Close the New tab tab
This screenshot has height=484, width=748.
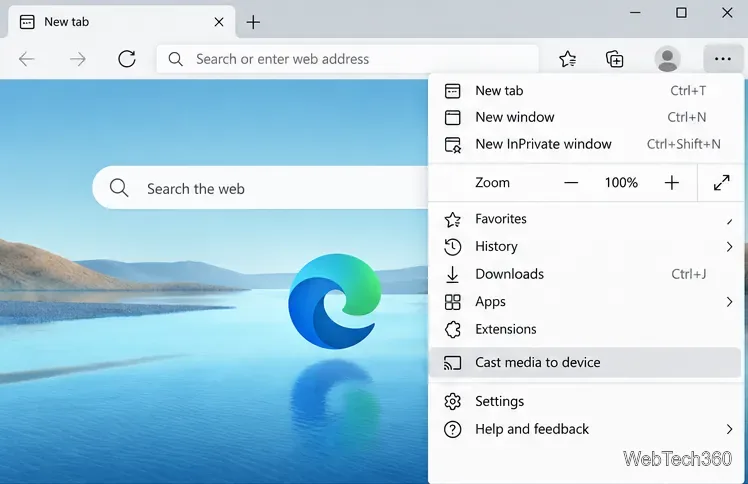[x=219, y=22]
